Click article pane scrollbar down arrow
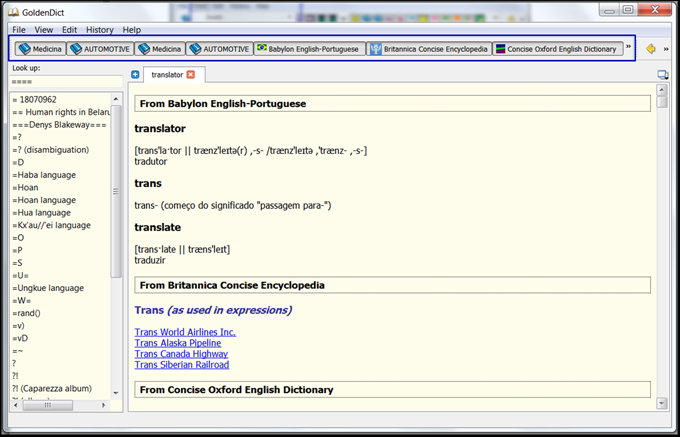 click(x=661, y=404)
